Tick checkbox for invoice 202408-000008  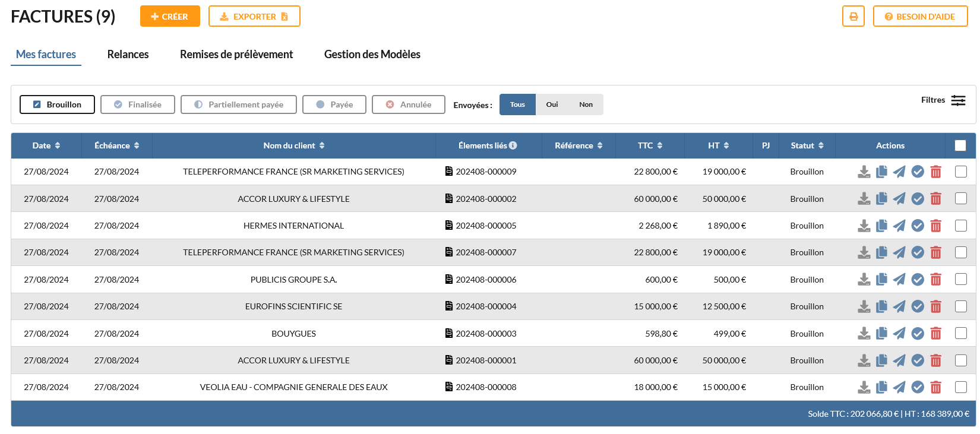click(961, 387)
